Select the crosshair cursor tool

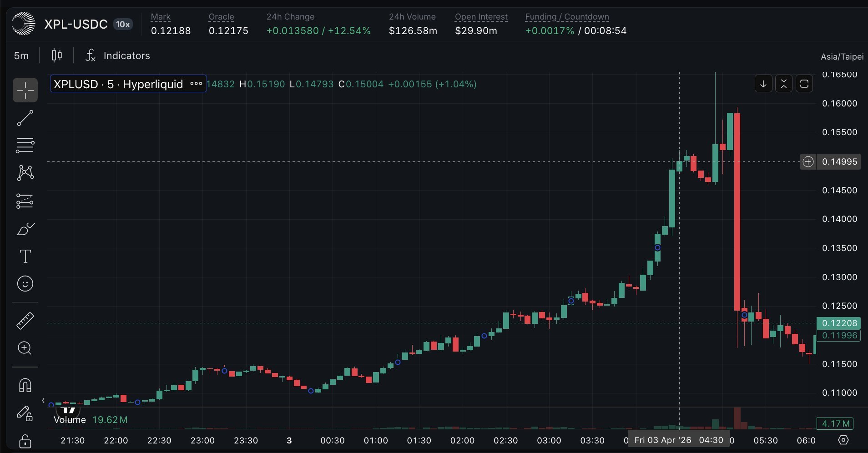25,91
